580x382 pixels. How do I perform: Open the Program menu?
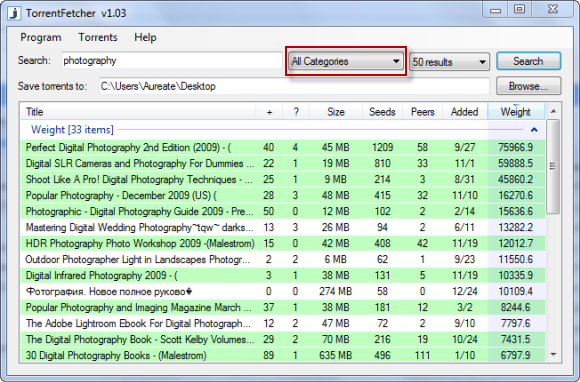point(41,37)
